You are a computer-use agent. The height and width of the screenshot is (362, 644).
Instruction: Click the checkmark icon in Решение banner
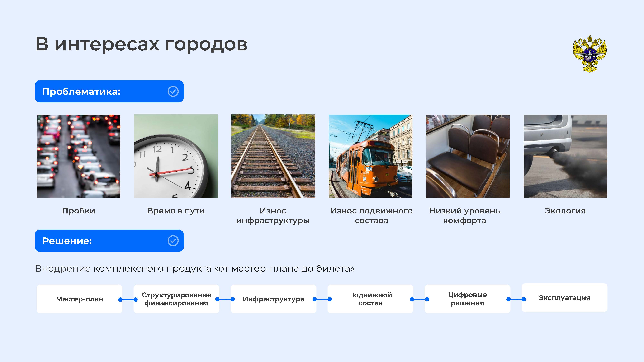pyautogui.click(x=173, y=241)
